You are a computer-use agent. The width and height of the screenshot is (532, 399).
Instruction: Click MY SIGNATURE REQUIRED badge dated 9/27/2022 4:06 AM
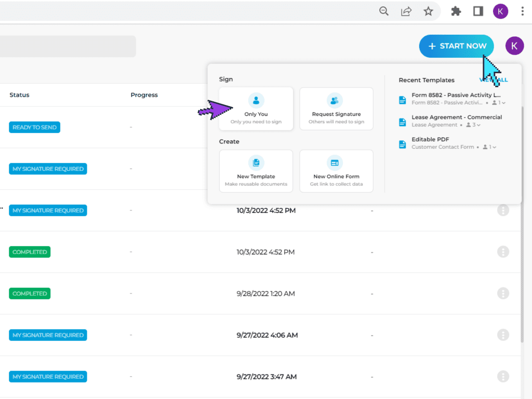pyautogui.click(x=48, y=335)
